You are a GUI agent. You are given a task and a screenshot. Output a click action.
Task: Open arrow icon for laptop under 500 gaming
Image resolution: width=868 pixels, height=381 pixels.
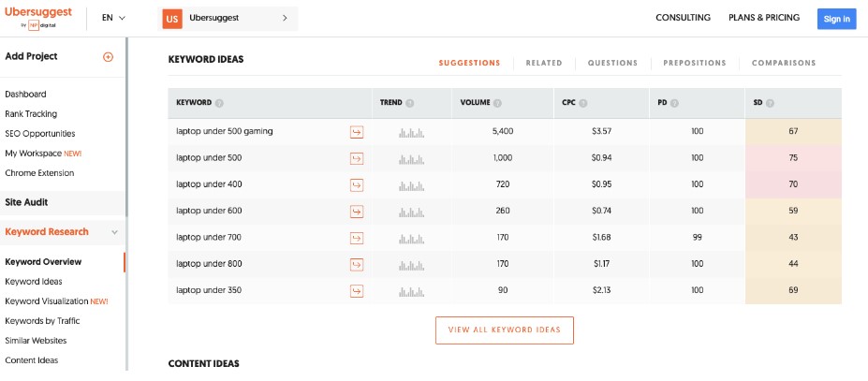pos(356,132)
